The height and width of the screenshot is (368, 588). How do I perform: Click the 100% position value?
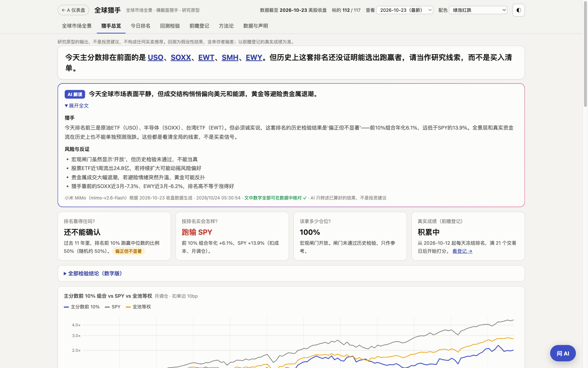310,232
